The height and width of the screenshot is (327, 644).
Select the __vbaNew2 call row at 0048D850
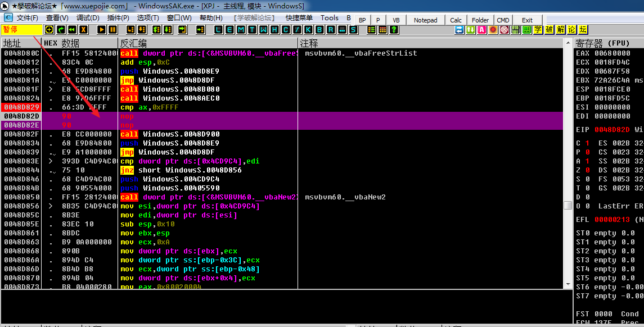282,197
